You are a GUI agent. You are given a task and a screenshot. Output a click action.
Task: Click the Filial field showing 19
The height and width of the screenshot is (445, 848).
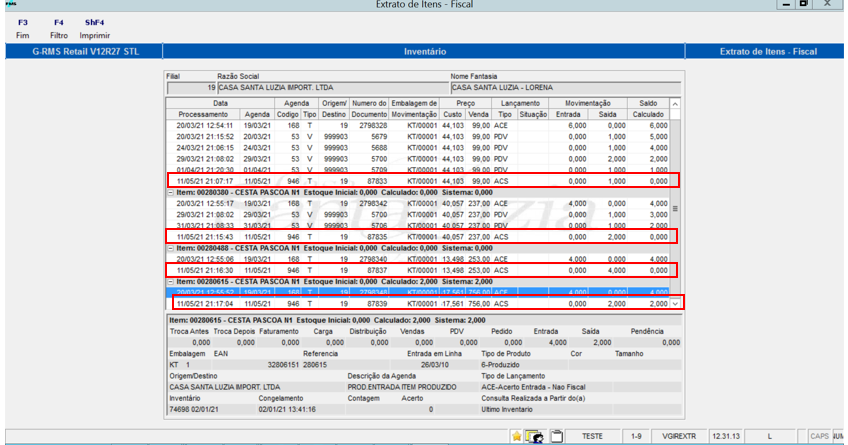[192, 88]
